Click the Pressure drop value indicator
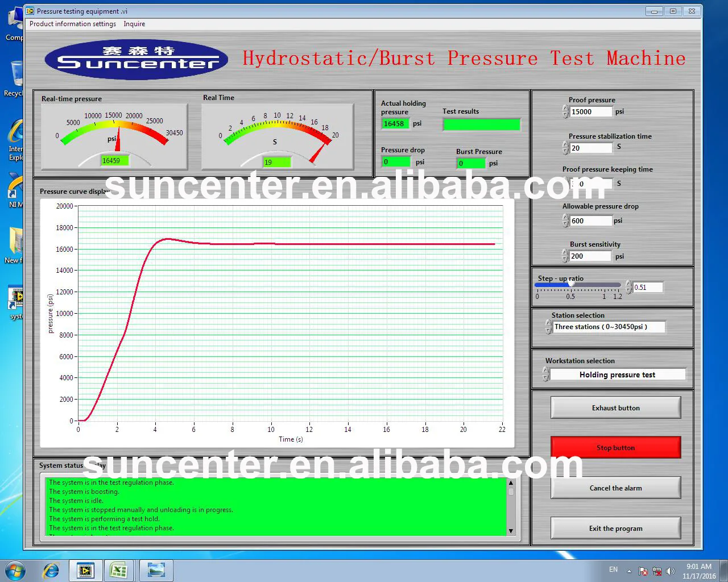The image size is (728, 582). pos(395,162)
